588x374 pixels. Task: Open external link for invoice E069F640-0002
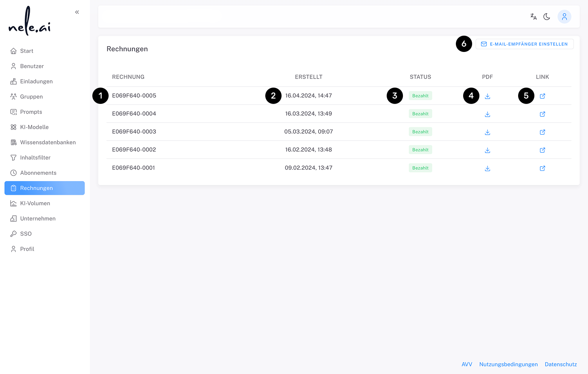point(542,150)
